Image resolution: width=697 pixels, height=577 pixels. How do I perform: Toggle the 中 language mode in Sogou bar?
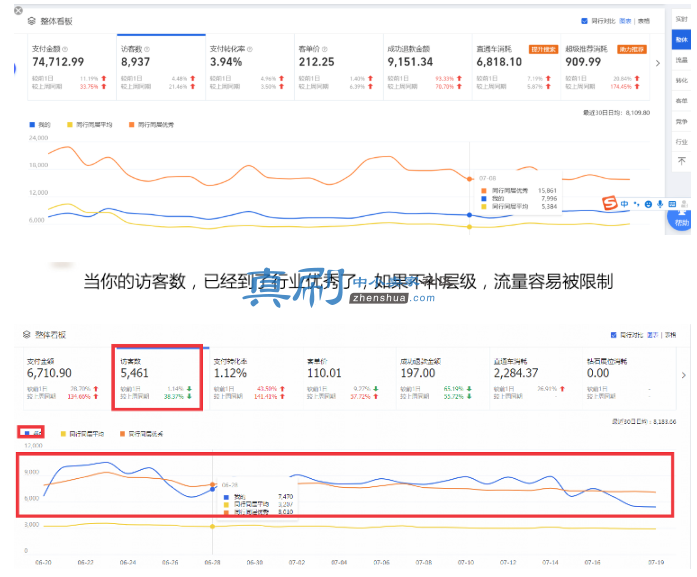click(x=625, y=204)
